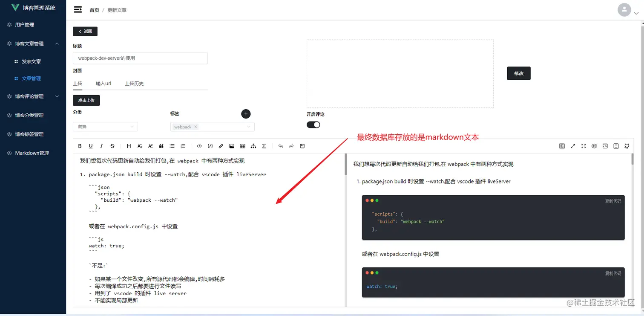Turn off the 开启评论 switch
The image size is (644, 316).
click(313, 125)
